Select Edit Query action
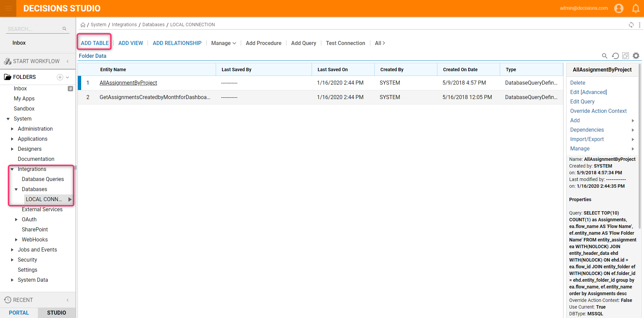The width and height of the screenshot is (644, 318). click(x=582, y=102)
